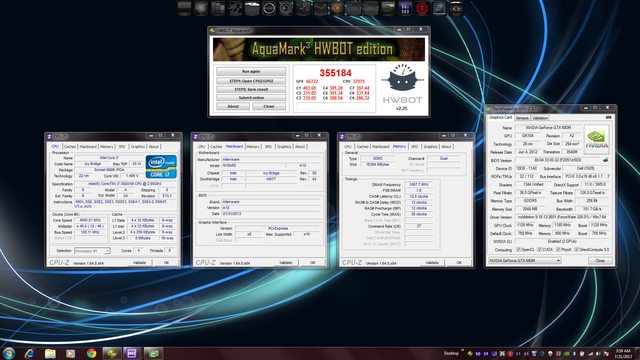
Task: Switch to Validation tab in GPU-Z
Action: click(x=540, y=118)
